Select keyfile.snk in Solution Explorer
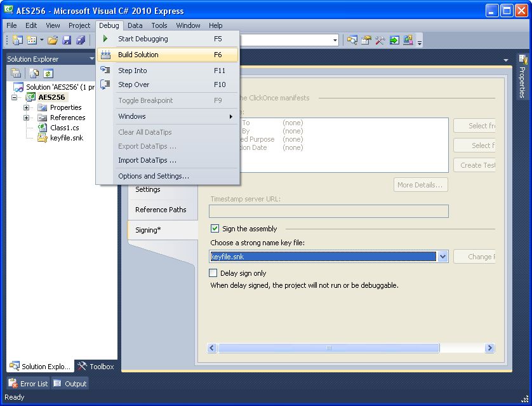 pyautogui.click(x=67, y=138)
